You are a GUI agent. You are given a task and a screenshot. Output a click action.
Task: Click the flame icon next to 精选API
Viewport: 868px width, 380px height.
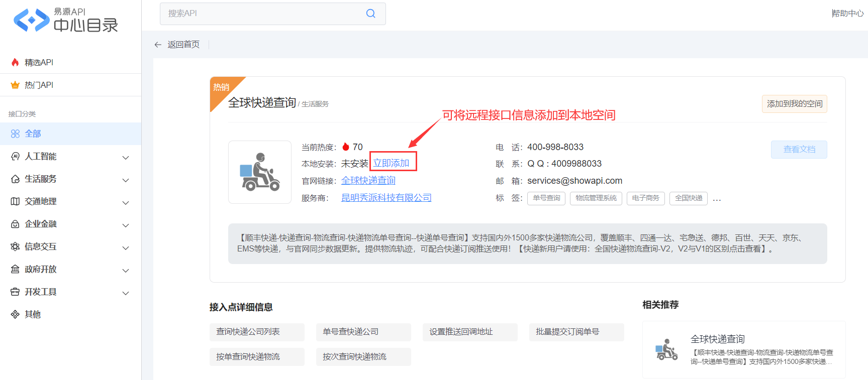pyautogui.click(x=15, y=62)
